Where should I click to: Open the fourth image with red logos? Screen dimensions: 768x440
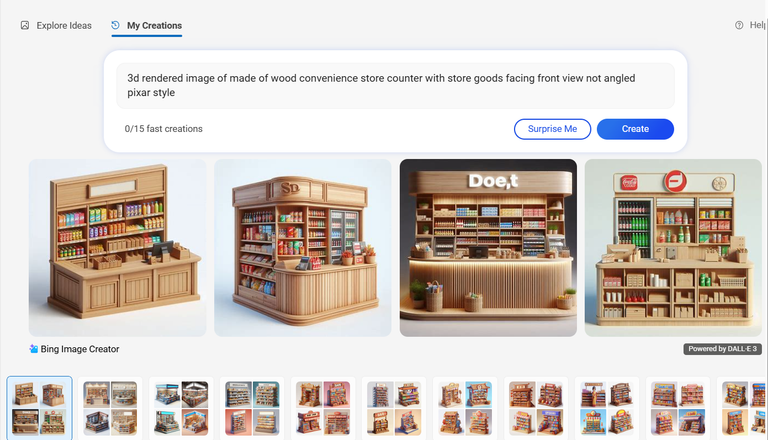(673, 247)
